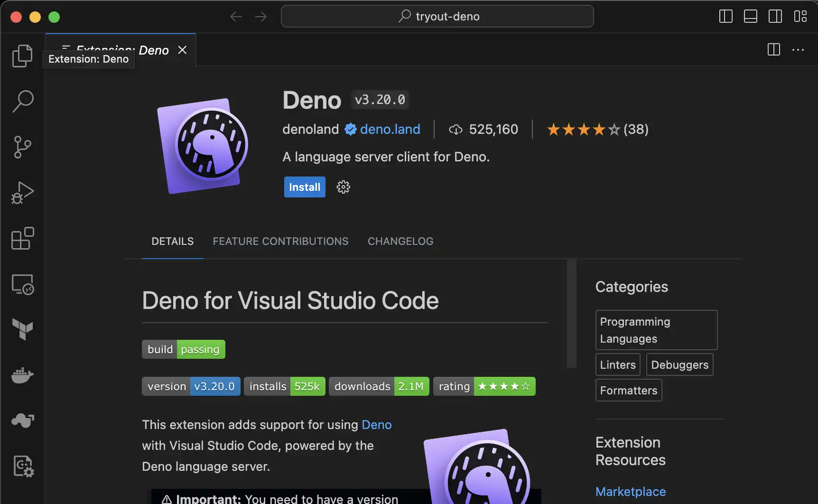818x504 pixels.
Task: Open the extension manage gear menu
Action: 343,187
